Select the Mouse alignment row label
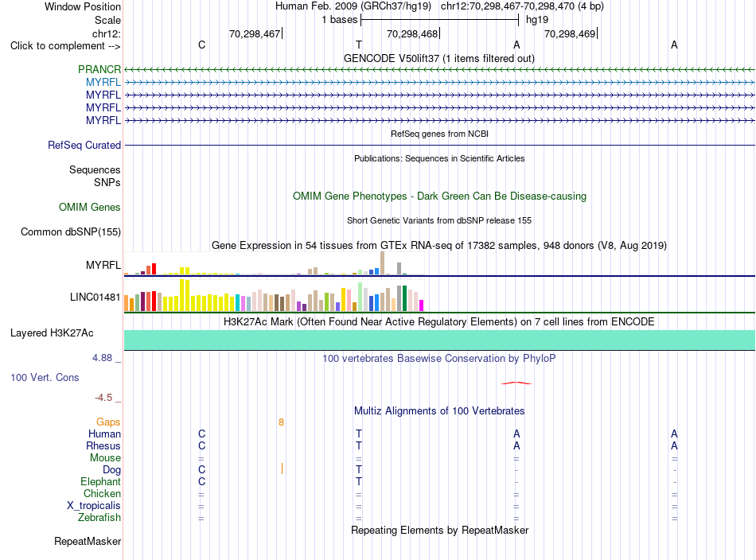 [x=105, y=458]
